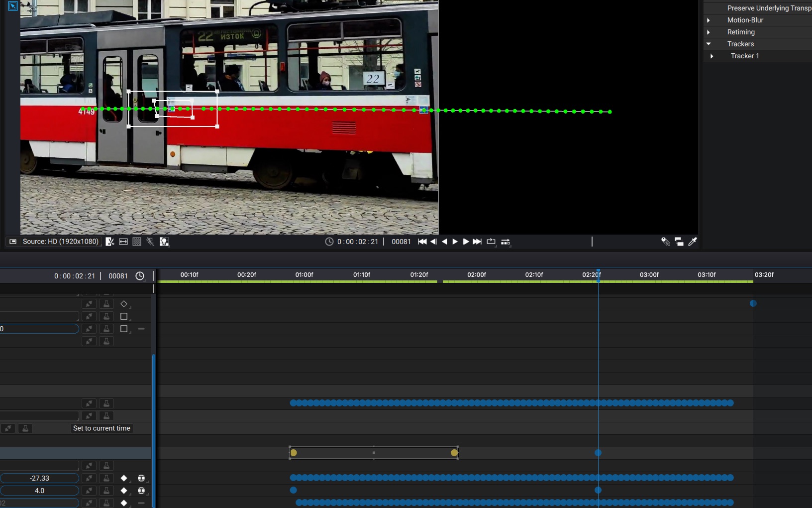Click the link icon in the 4.0 row

coord(89,491)
